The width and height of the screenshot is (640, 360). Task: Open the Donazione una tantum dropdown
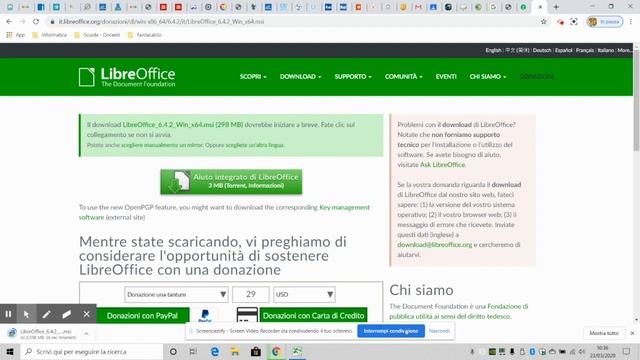click(x=176, y=294)
